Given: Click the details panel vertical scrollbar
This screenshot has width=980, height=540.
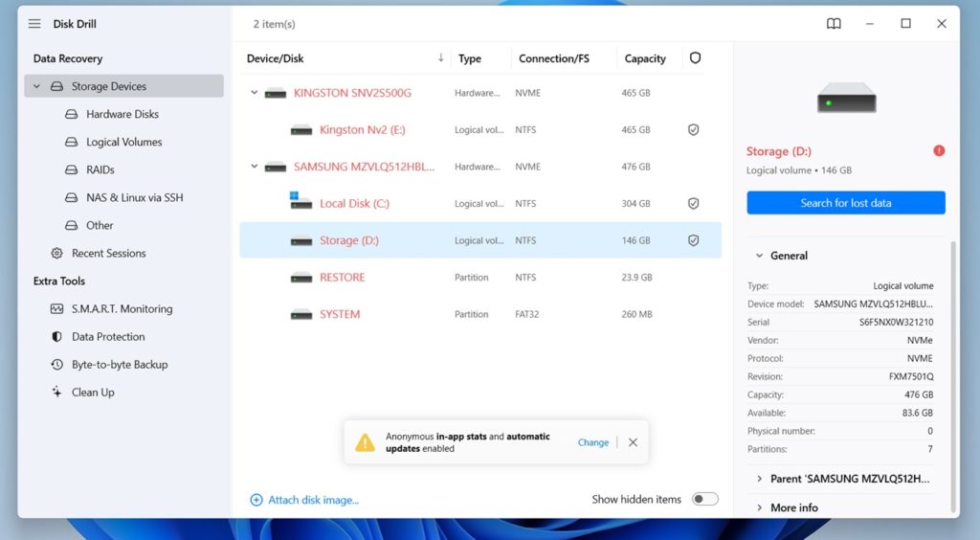Looking at the screenshot, I should tap(952, 373).
